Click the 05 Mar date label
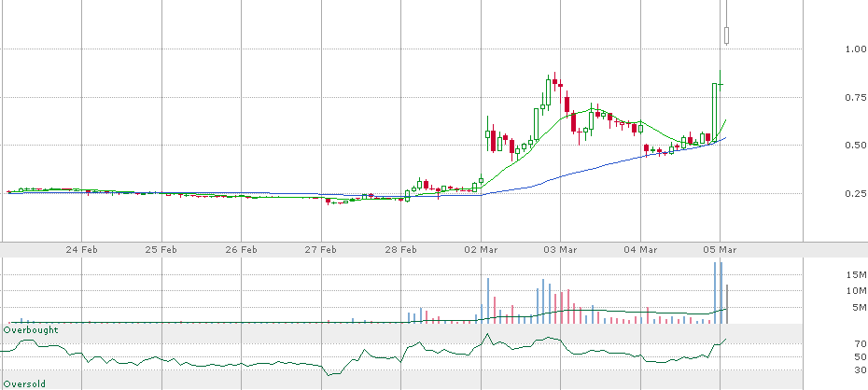 pos(721,249)
